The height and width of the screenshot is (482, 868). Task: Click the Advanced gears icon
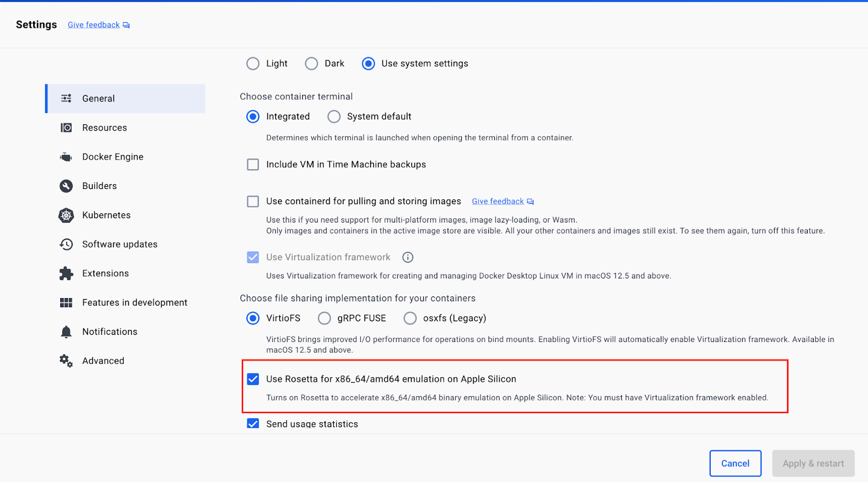tap(66, 361)
